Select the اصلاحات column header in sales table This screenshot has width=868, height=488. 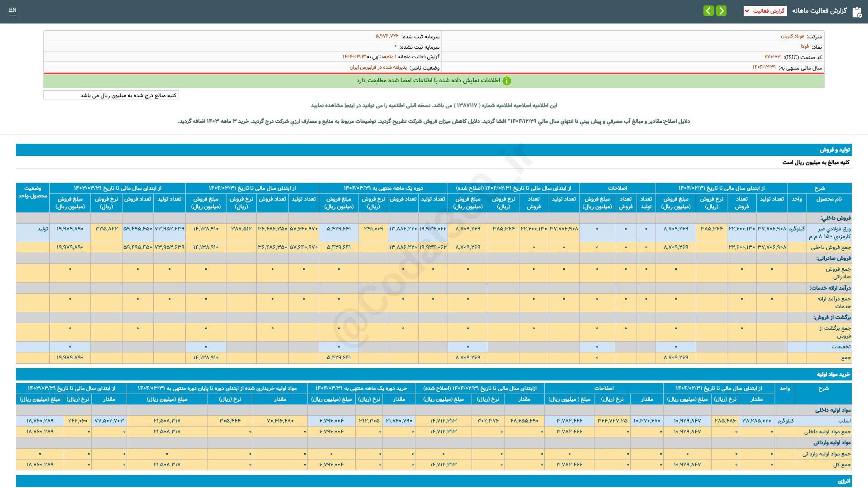click(617, 188)
